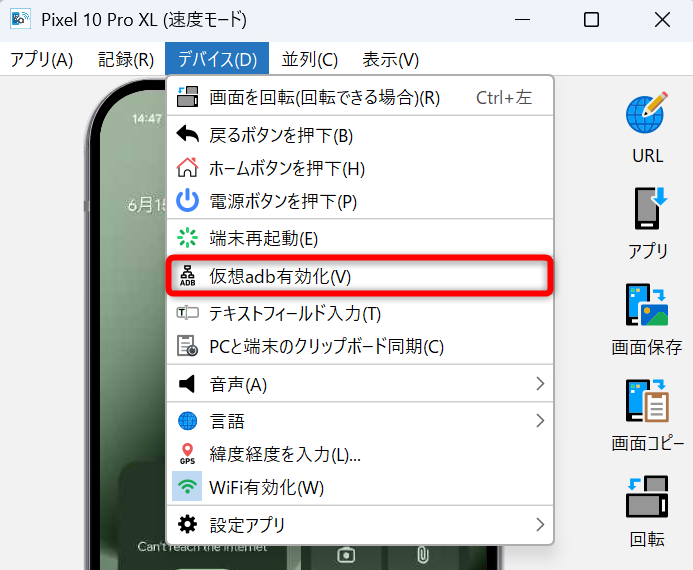Open the 表示(V) menu
Screen dimensions: 693x570
(391, 59)
